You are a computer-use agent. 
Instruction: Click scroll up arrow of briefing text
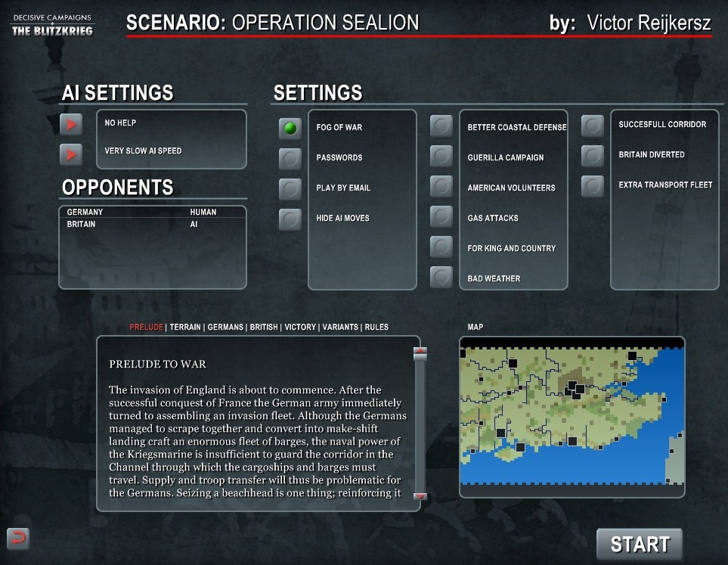420,352
